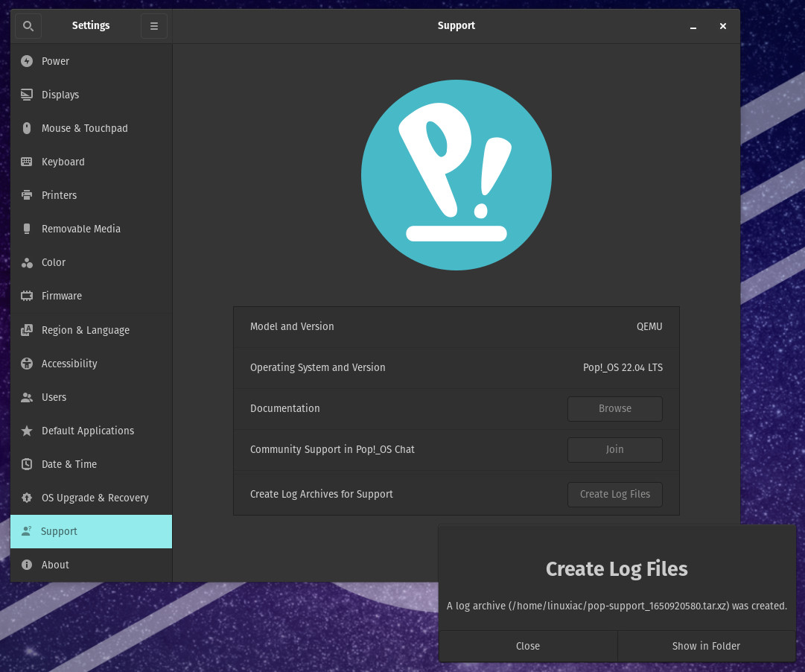The image size is (805, 672).
Task: Open the hamburger menu in Settings header
Action: point(154,25)
